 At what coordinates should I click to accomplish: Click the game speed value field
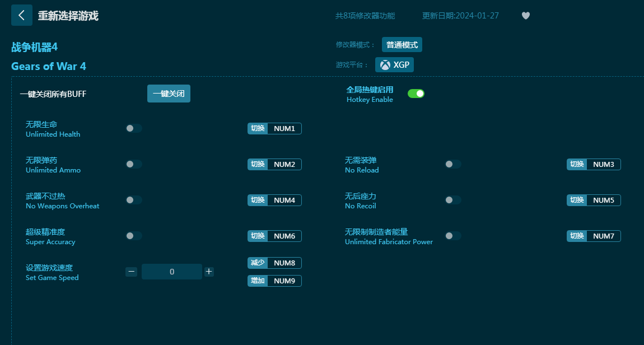coord(172,272)
